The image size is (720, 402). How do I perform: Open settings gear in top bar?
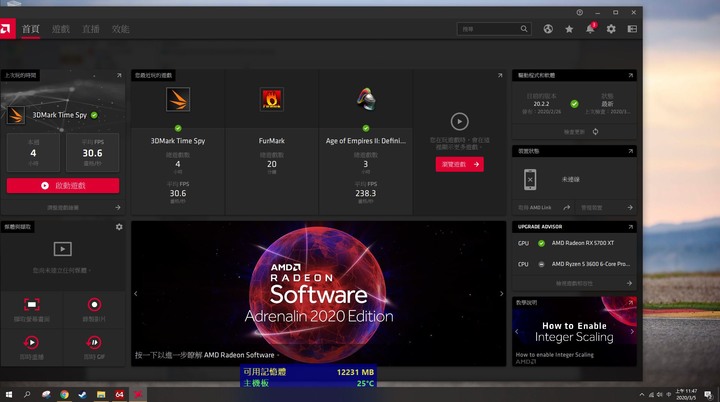tap(611, 29)
